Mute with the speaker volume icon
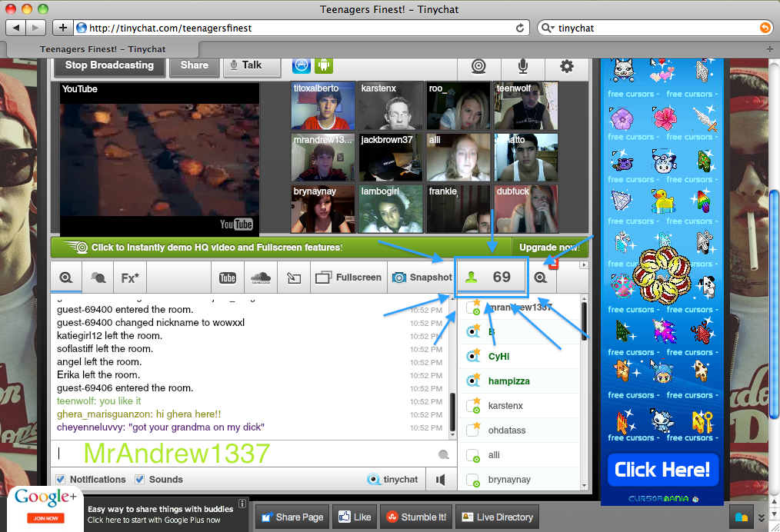The width and height of the screenshot is (780, 532). pyautogui.click(x=441, y=479)
